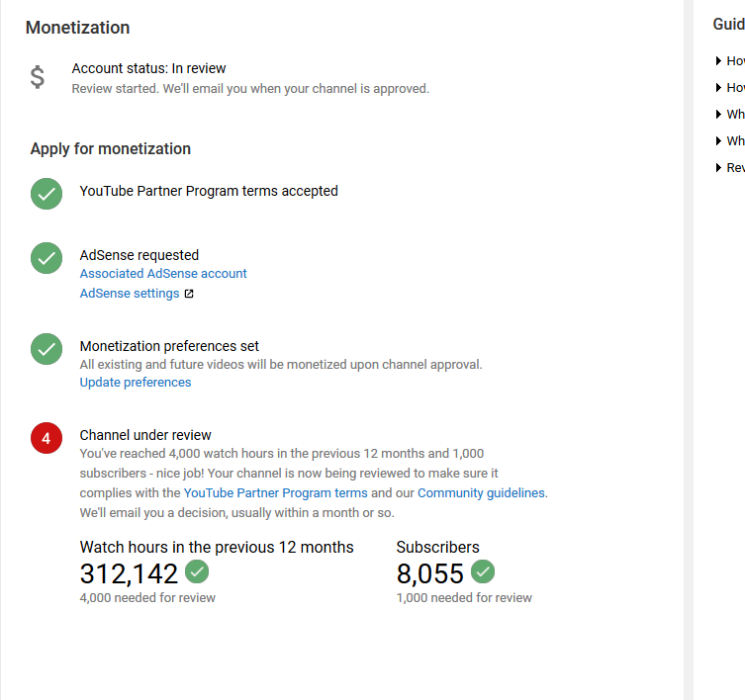Click the red step 4 circle icon
Screen dimensions: 745x700
click(x=47, y=438)
